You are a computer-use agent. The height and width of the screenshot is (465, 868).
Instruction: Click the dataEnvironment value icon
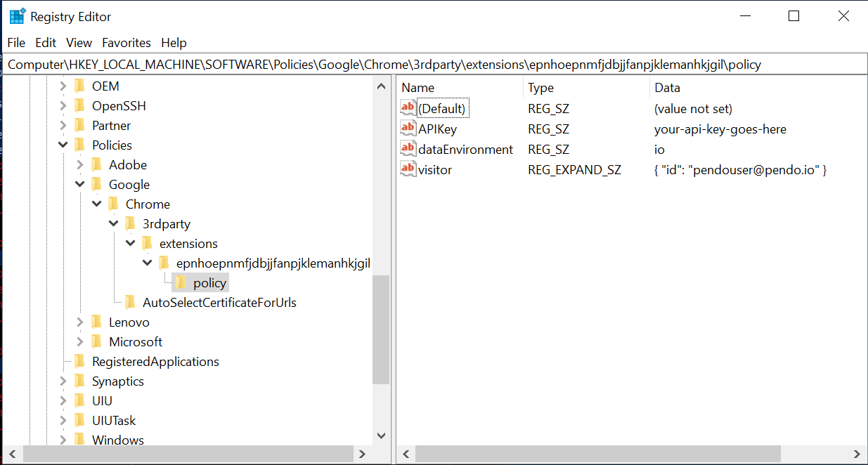coord(408,149)
